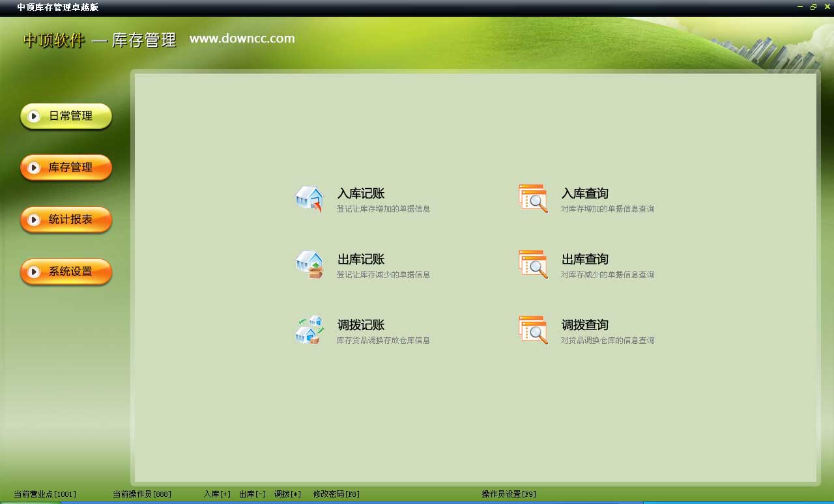Open the 统计报表 sidebar section
Viewport: 834px width, 504px height.
pyautogui.click(x=66, y=220)
